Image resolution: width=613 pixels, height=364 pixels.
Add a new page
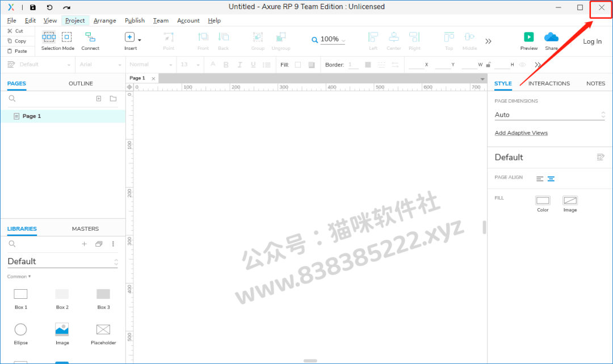point(99,99)
